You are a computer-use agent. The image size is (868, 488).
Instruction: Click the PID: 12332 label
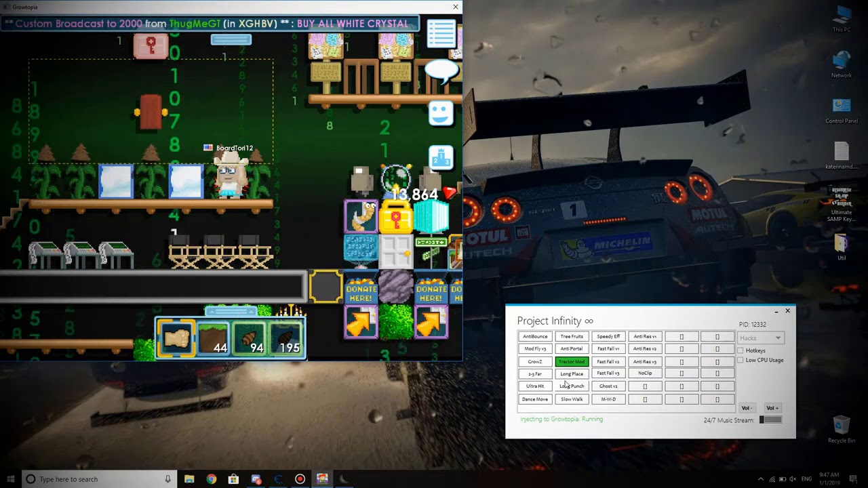752,325
